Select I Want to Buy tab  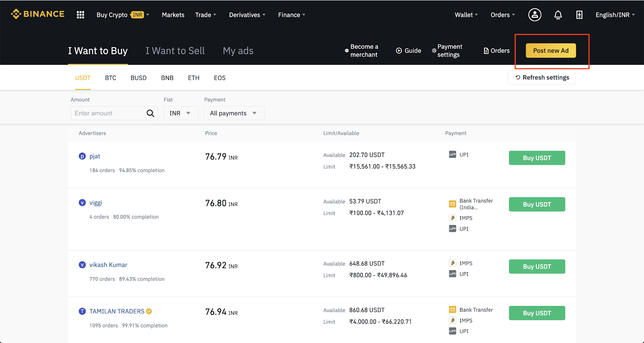[x=98, y=51]
